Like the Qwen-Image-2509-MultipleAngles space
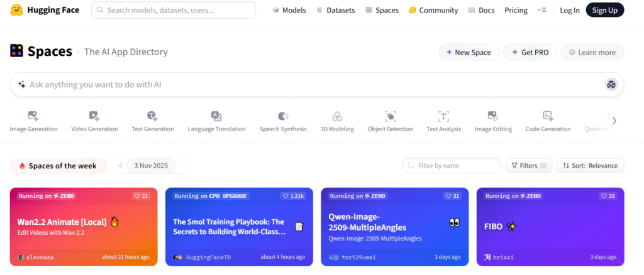Screen dimensions: 644x275 pyautogui.click(x=452, y=196)
